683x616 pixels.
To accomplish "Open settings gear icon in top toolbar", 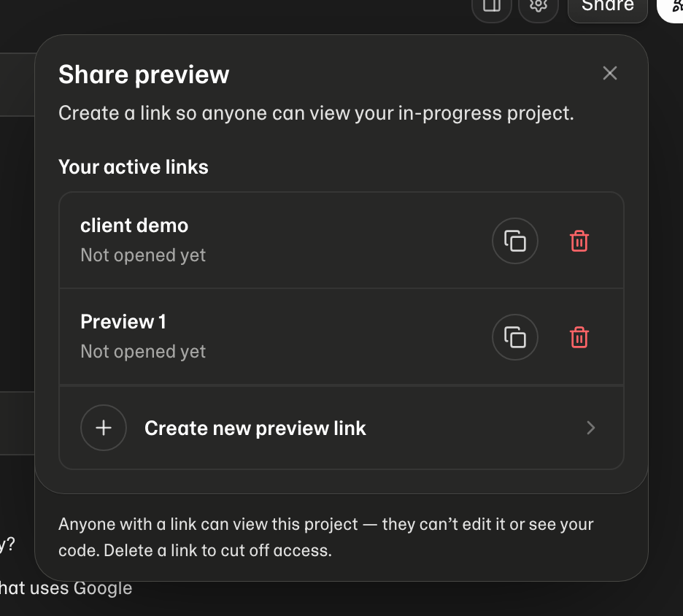I will coord(539,6).
